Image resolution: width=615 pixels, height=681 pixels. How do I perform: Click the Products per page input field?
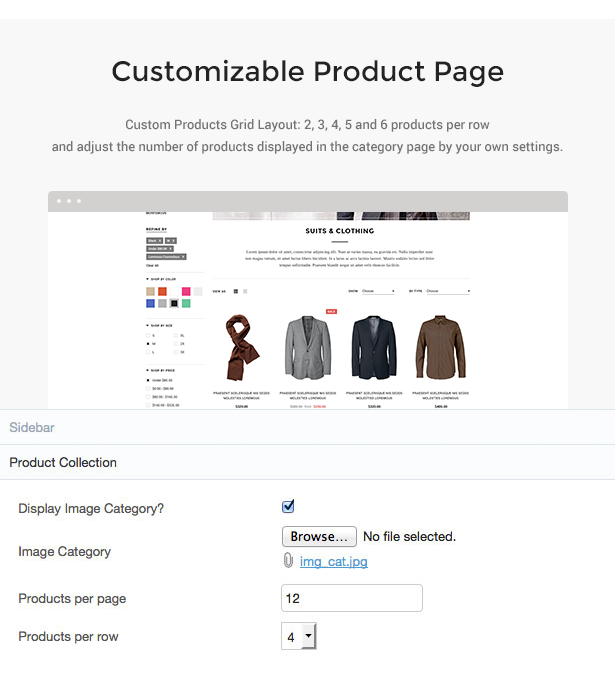click(x=352, y=598)
